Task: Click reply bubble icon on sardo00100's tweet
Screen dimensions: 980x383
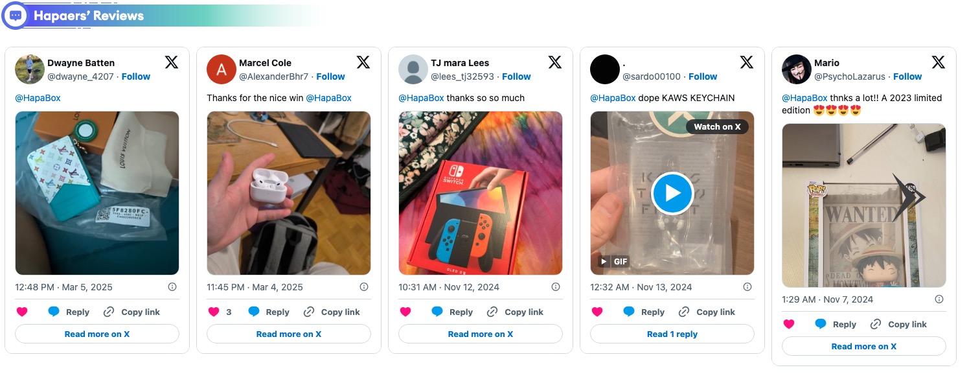Action: (x=629, y=312)
